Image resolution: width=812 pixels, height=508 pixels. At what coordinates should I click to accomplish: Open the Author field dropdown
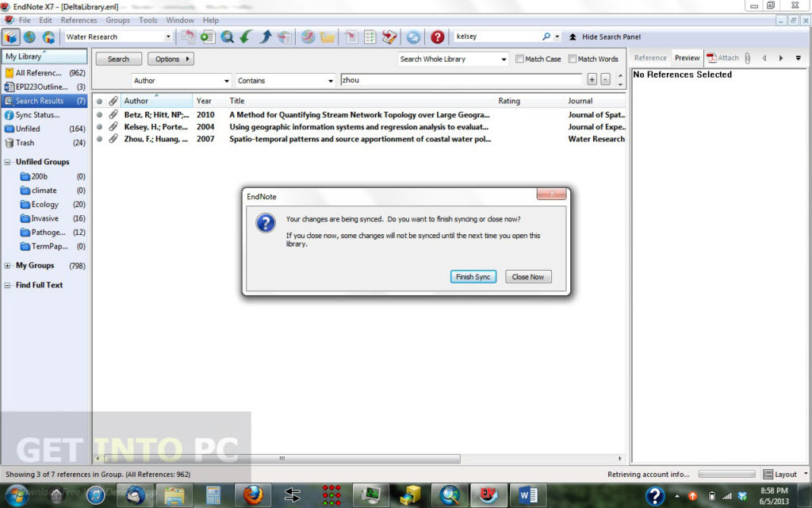pyautogui.click(x=226, y=81)
